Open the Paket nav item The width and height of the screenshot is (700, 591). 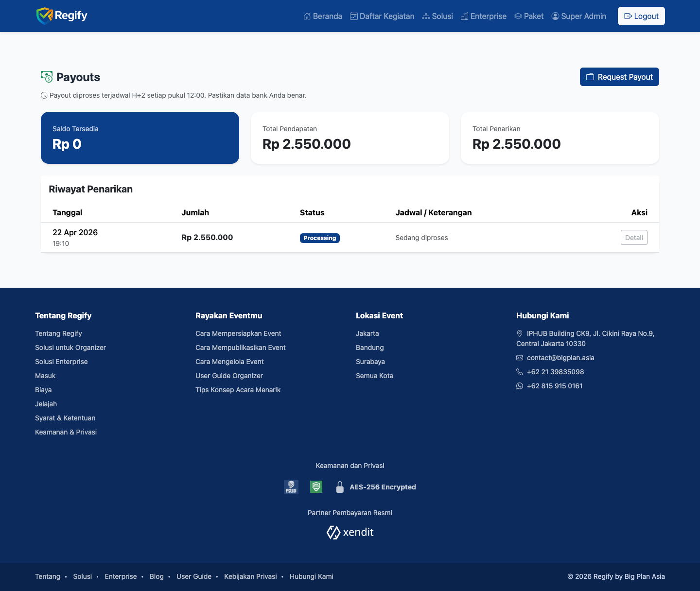(529, 16)
